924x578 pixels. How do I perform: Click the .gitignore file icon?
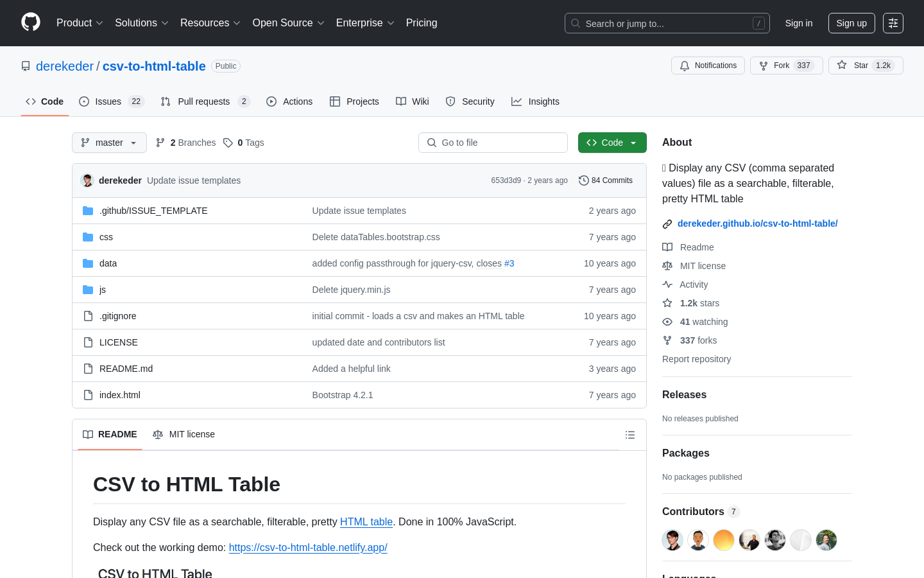[88, 316]
